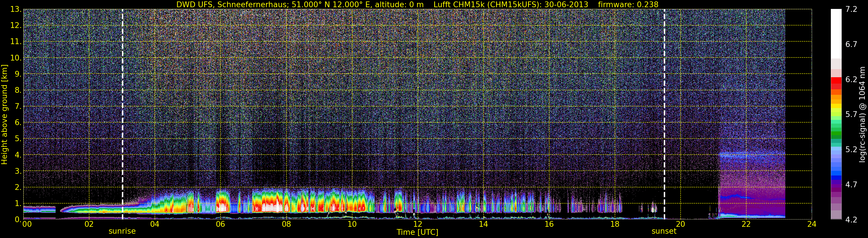Click the height axis tick '8.'
Image resolution: width=868 pixels, height=238 pixels.
pos(18,90)
